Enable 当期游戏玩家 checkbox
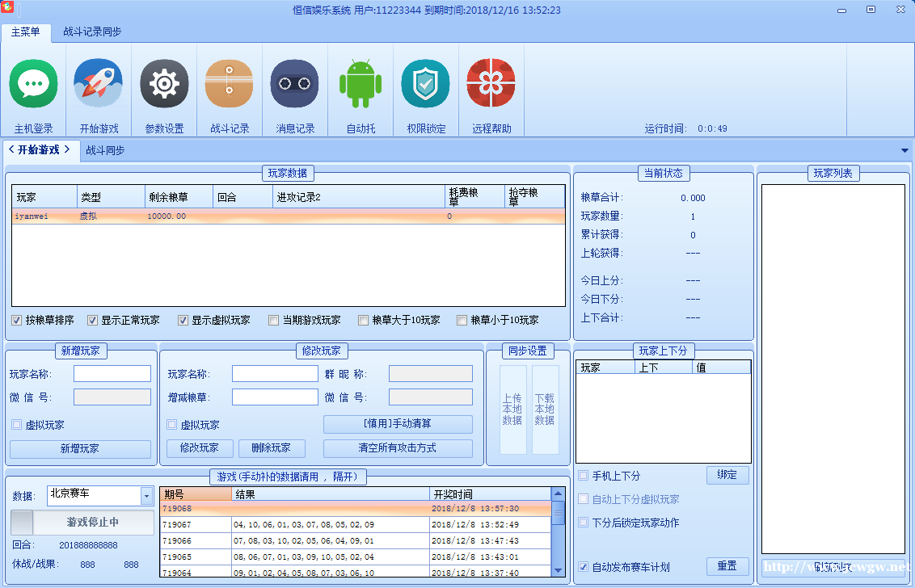This screenshot has width=915, height=588. pos(274,321)
